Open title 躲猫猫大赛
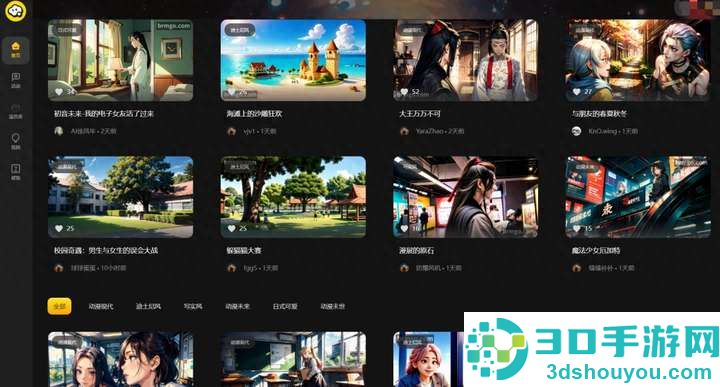Screen dimensions: 720x387 click(244, 250)
